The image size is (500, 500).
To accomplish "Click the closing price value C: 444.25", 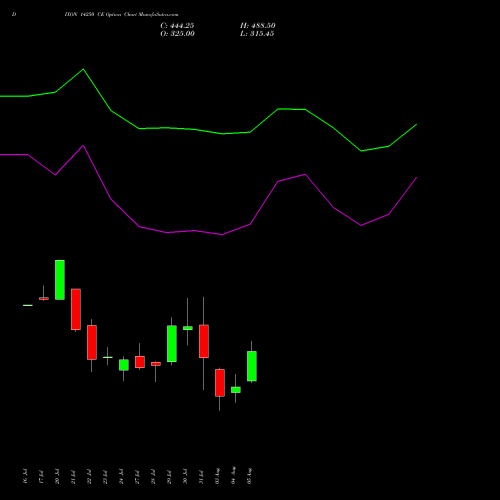I will 177,26.
